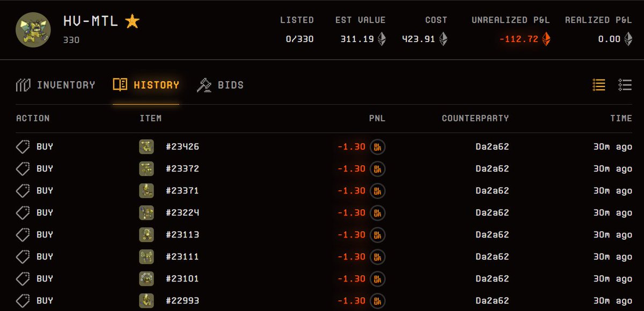Click the COUNTERPARTY column header

click(475, 118)
